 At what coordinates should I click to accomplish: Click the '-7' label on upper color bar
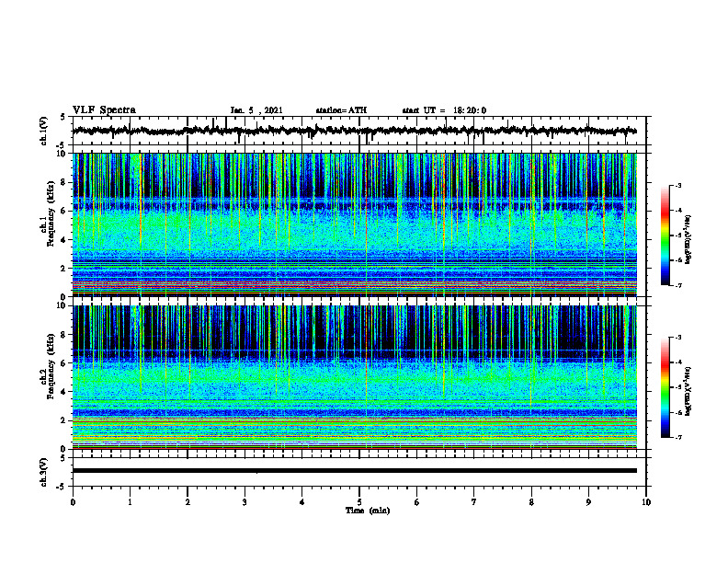(x=678, y=285)
